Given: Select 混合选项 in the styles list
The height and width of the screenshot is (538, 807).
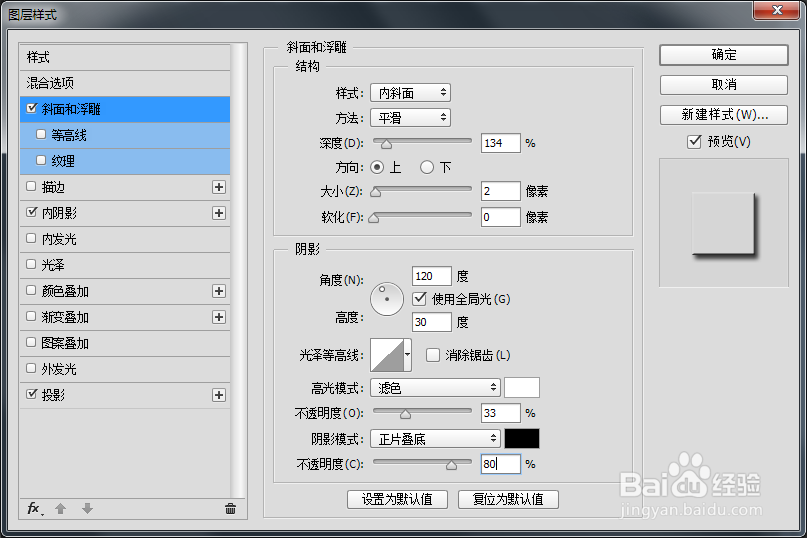Looking at the screenshot, I should 125,83.
